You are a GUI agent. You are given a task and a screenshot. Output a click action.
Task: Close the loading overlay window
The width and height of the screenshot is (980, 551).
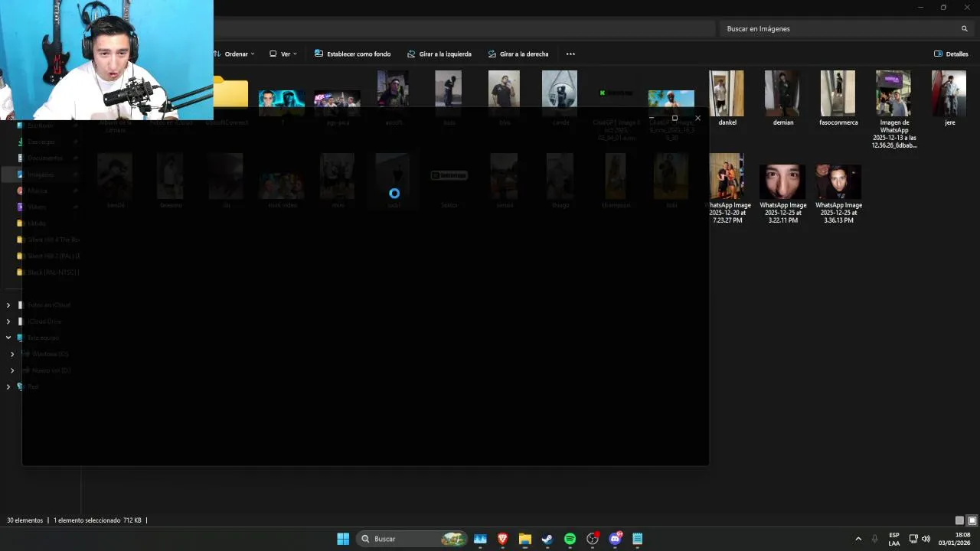(697, 118)
